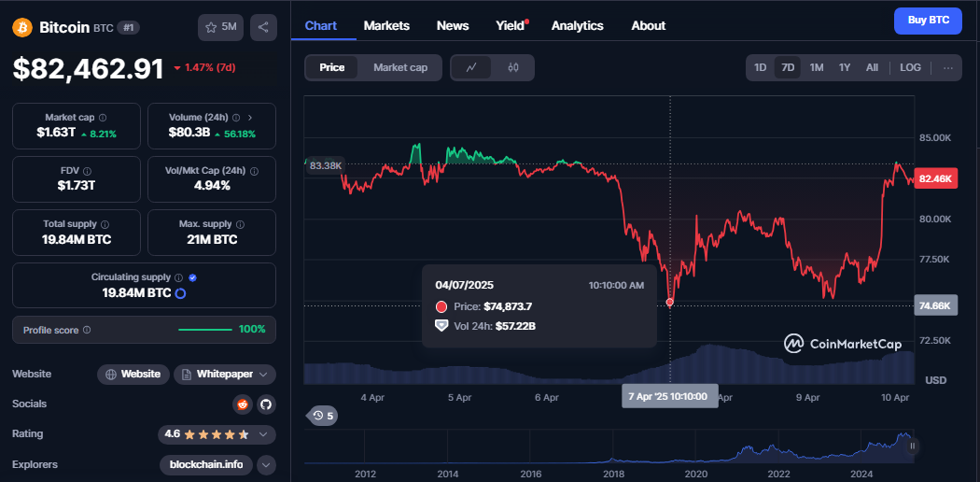Expand the Explorers chevron dropdown

pyautogui.click(x=266, y=464)
